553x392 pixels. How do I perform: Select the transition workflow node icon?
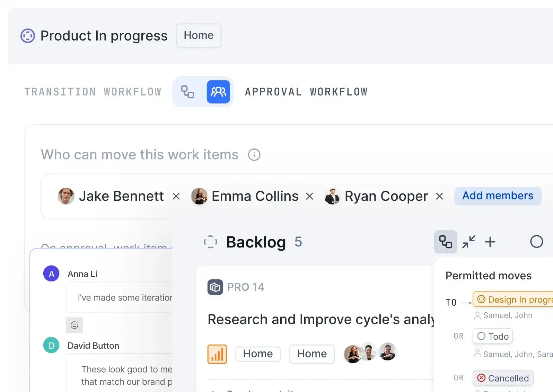click(187, 92)
